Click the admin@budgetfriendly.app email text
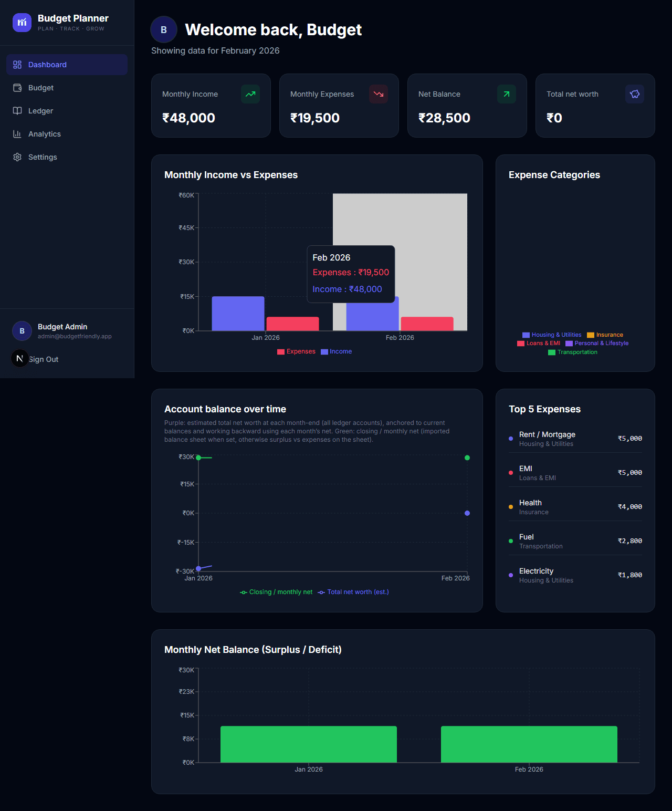This screenshot has height=811, width=672. point(75,336)
